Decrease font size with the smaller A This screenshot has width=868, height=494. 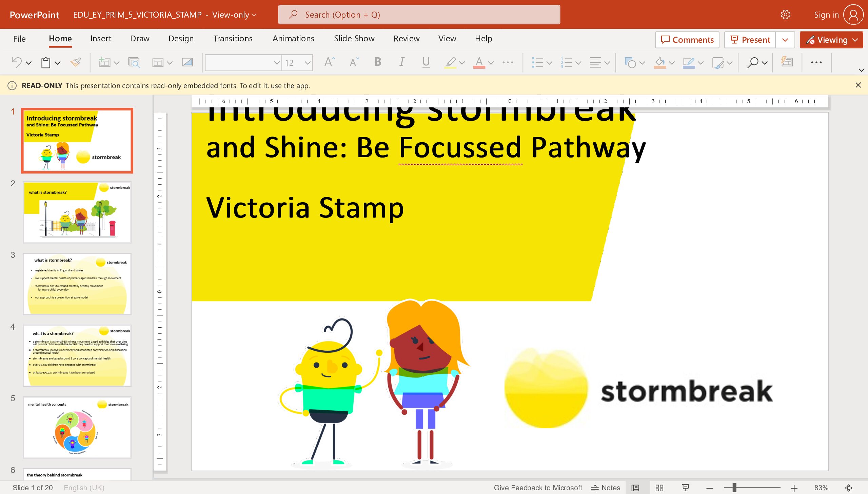(354, 62)
